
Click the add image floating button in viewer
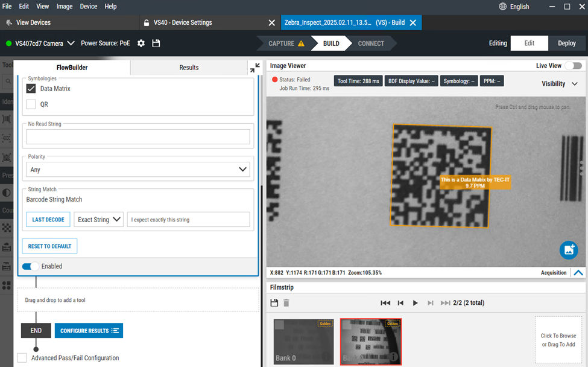[x=569, y=250]
